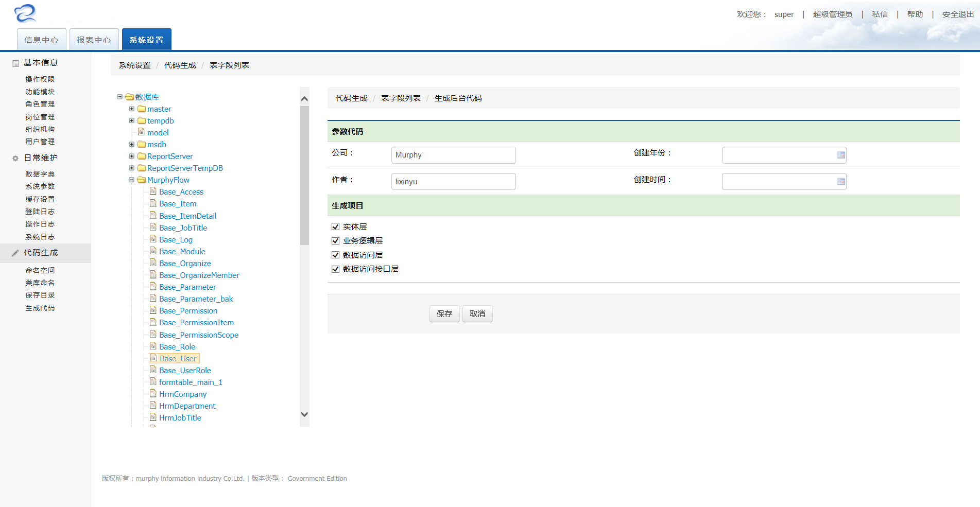The image size is (980, 507).
Task: Click the calendar icon beside 创建年份
Action: point(841,155)
